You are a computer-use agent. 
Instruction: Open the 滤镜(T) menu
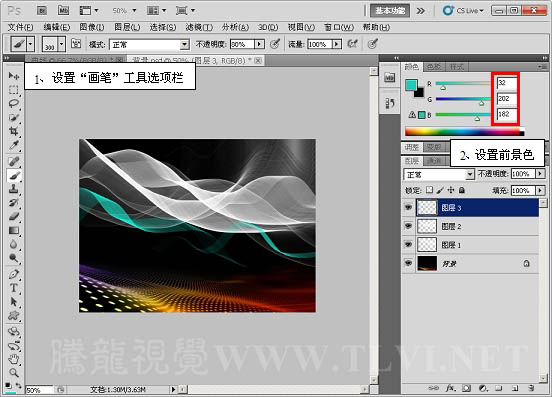pyautogui.click(x=199, y=27)
